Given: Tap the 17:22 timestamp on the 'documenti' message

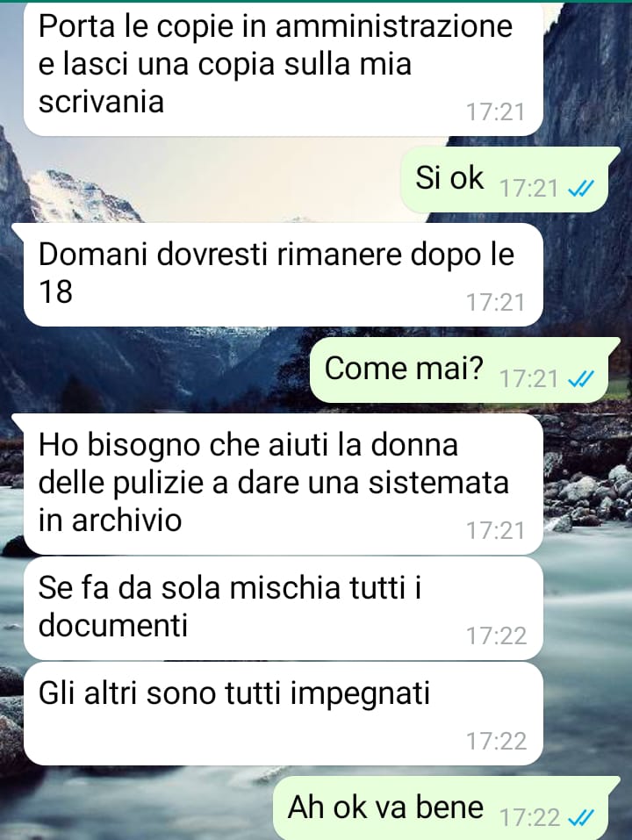Looking at the screenshot, I should pyautogui.click(x=497, y=635).
